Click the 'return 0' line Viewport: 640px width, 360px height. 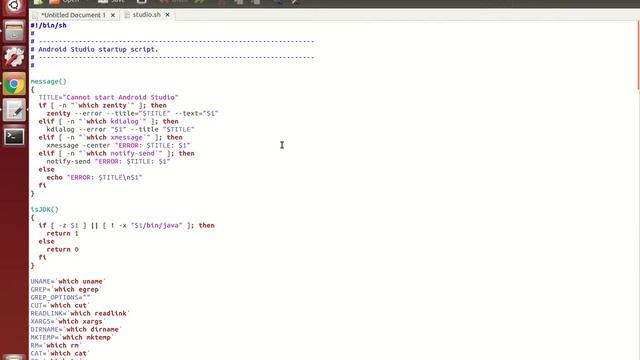pos(62,249)
